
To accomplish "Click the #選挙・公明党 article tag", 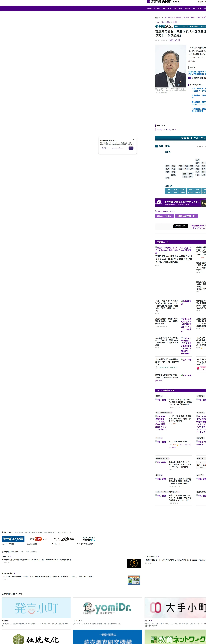I will click(174, 40).
